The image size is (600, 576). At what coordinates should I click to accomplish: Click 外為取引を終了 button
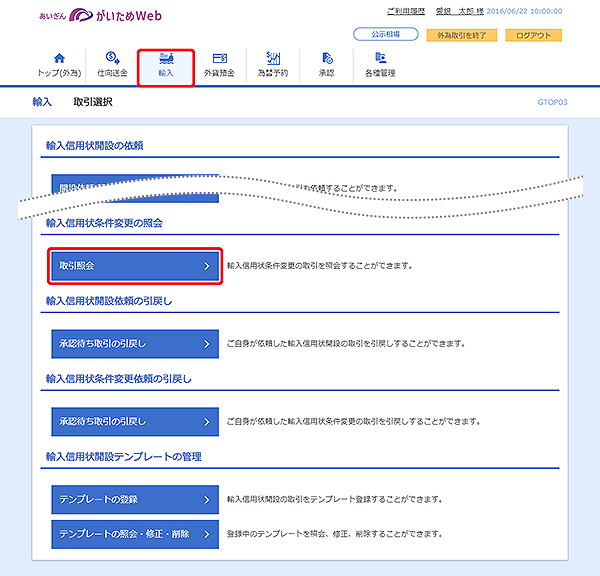[461, 35]
